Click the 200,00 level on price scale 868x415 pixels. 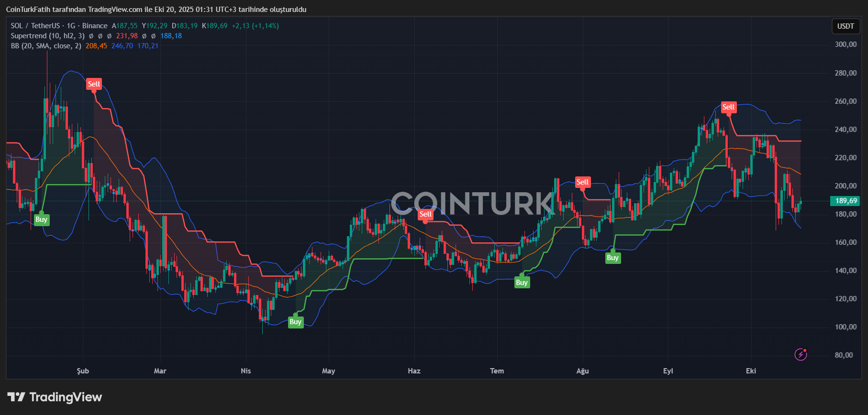pos(846,186)
